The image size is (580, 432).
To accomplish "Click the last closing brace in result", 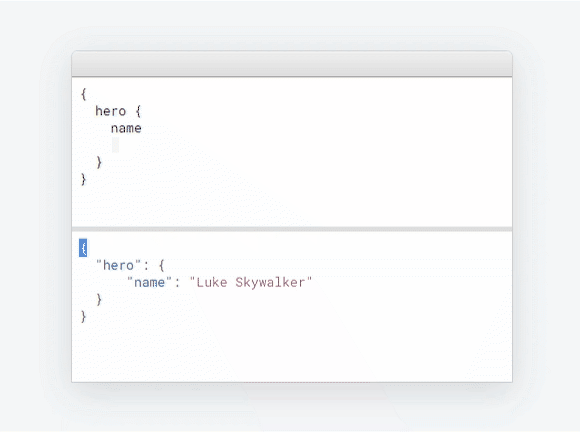I will click(x=84, y=317).
